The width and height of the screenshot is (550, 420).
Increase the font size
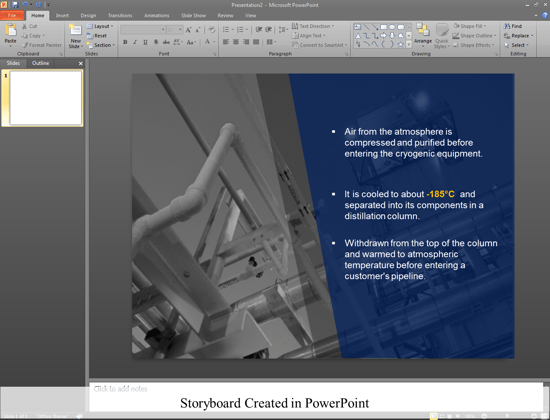189,30
